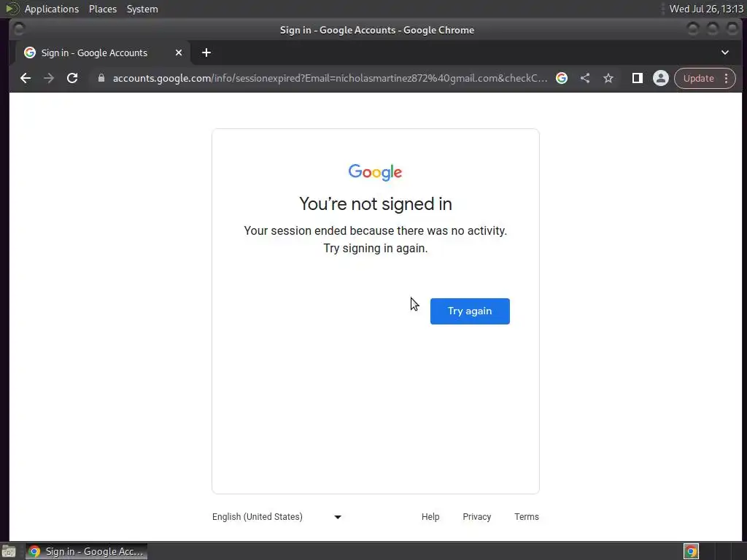This screenshot has width=747, height=560.
Task: Click the Google icon in address bar
Action: coord(562,78)
